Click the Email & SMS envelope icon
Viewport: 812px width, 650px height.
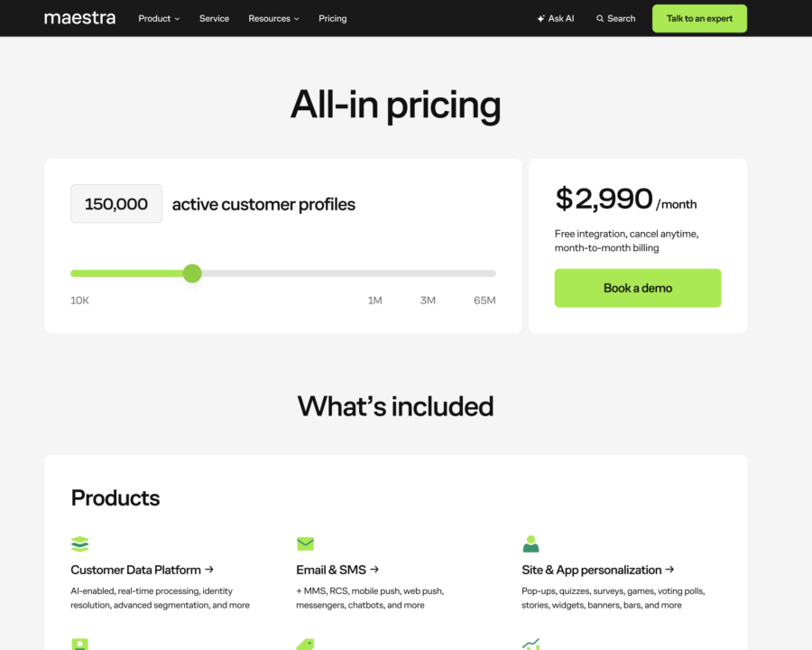tap(306, 543)
